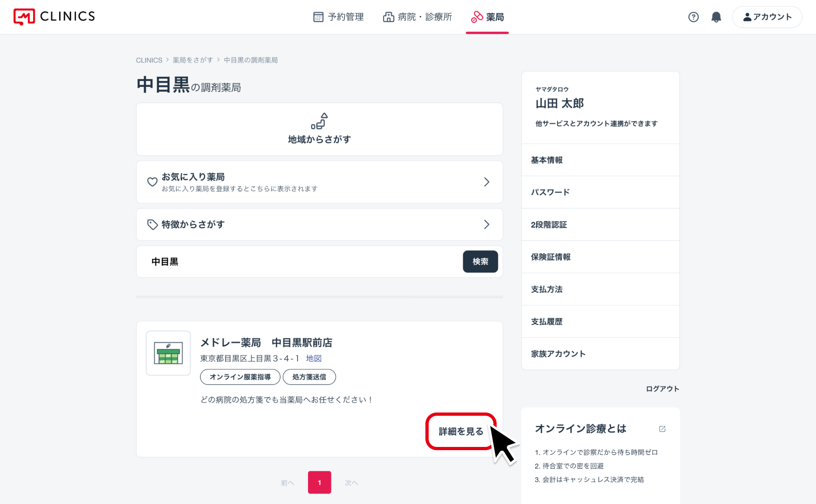Image resolution: width=816 pixels, height=504 pixels.
Task: Click the 薬局をさがす breadcrumb link
Action: coord(193,60)
